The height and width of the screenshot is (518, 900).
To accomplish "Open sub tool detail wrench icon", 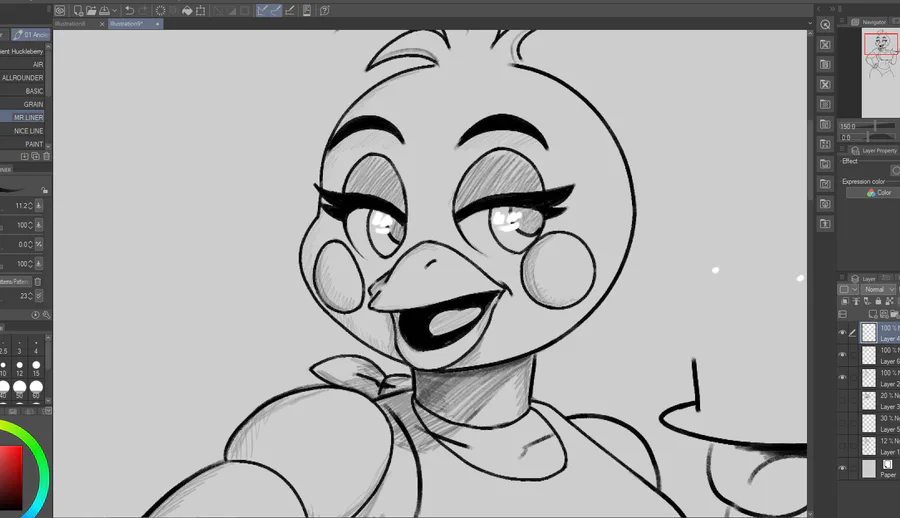I will point(46,315).
